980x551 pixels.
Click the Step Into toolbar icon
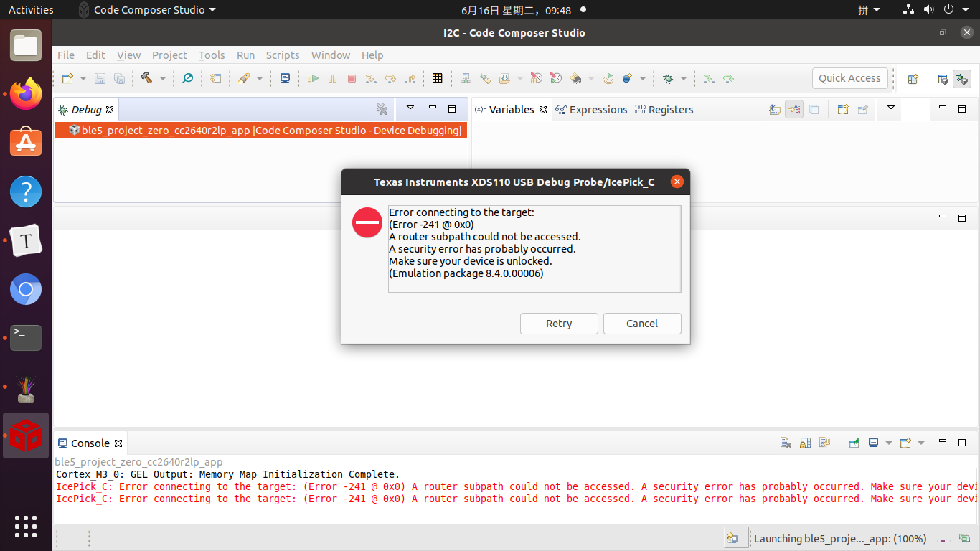point(371,78)
